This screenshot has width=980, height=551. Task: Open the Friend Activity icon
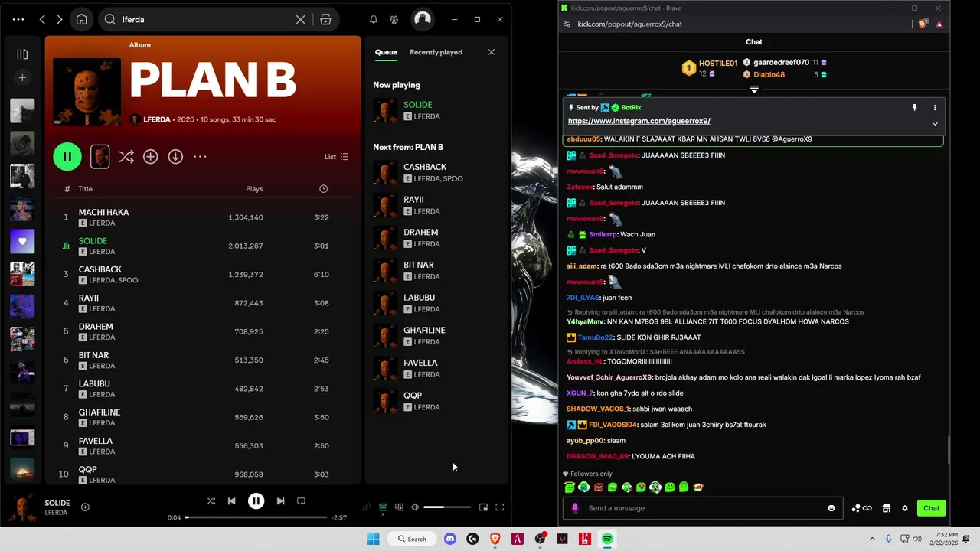(x=394, y=19)
